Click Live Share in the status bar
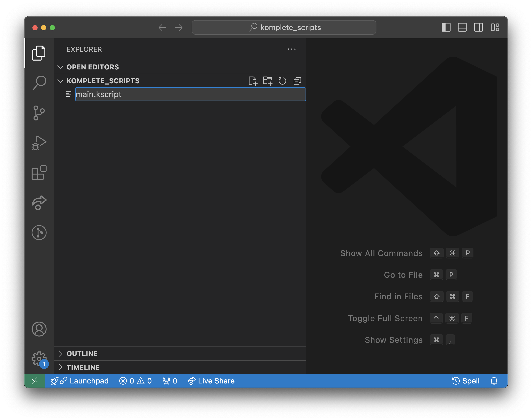This screenshot has height=420, width=532. tap(211, 381)
